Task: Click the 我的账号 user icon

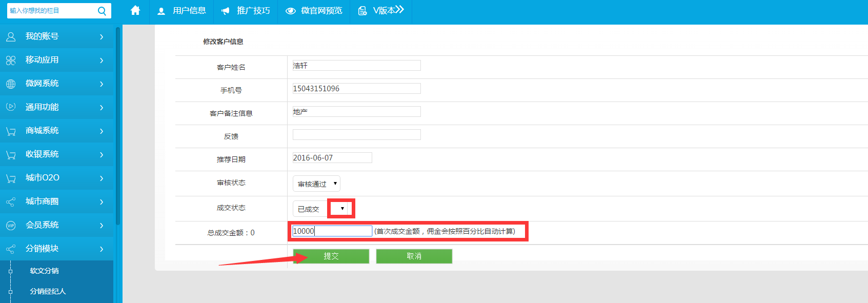Action: point(11,36)
